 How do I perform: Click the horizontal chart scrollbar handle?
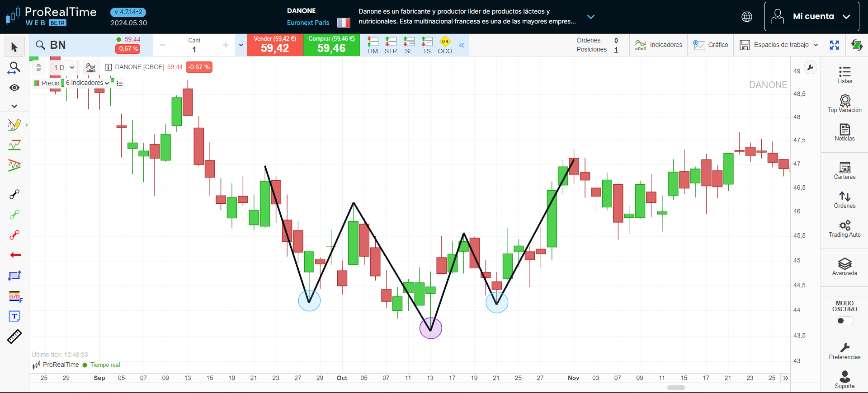click(676, 388)
